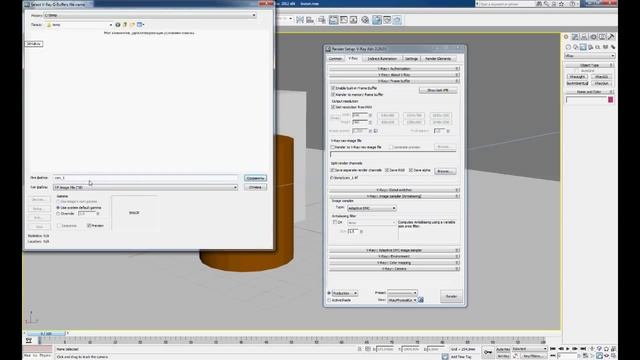Open the Motion panel tab icon
Viewport: 640px width, 360px height.
(x=593, y=37)
